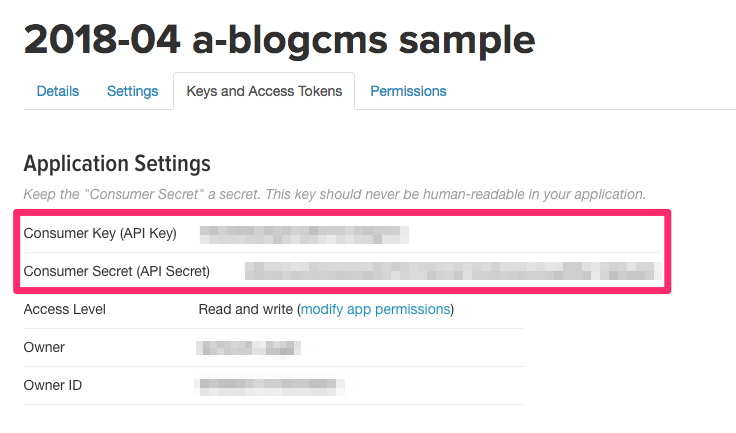Switch to the Settings tab
The width and height of the screenshot is (736, 433).
click(x=132, y=91)
